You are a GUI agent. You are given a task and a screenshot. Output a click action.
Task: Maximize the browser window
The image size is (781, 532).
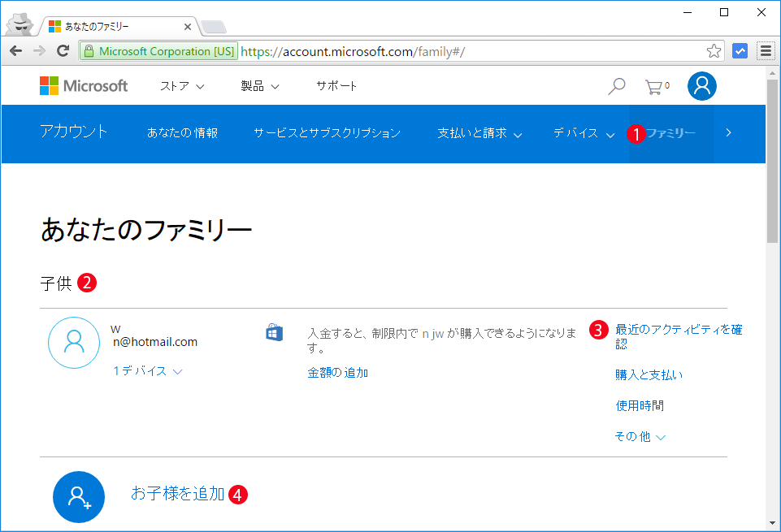coord(724,12)
